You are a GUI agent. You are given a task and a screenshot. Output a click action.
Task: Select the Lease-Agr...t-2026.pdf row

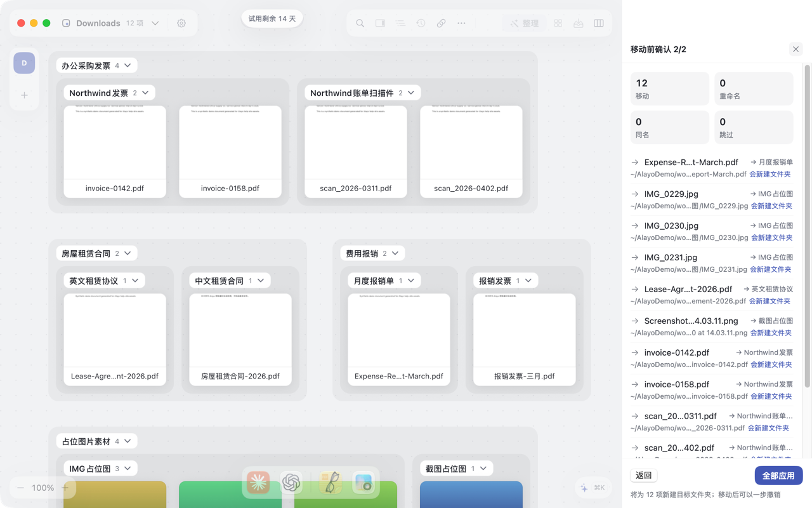[x=712, y=295]
